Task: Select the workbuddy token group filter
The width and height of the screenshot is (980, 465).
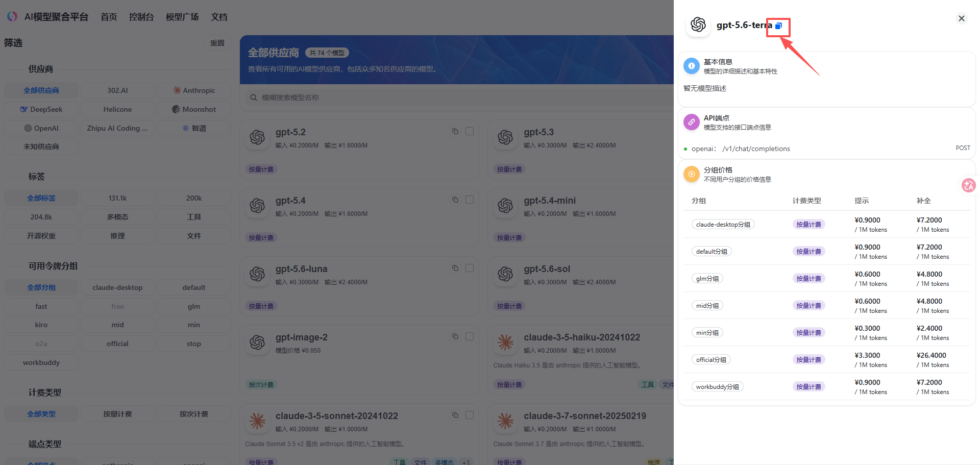Action: point(41,362)
